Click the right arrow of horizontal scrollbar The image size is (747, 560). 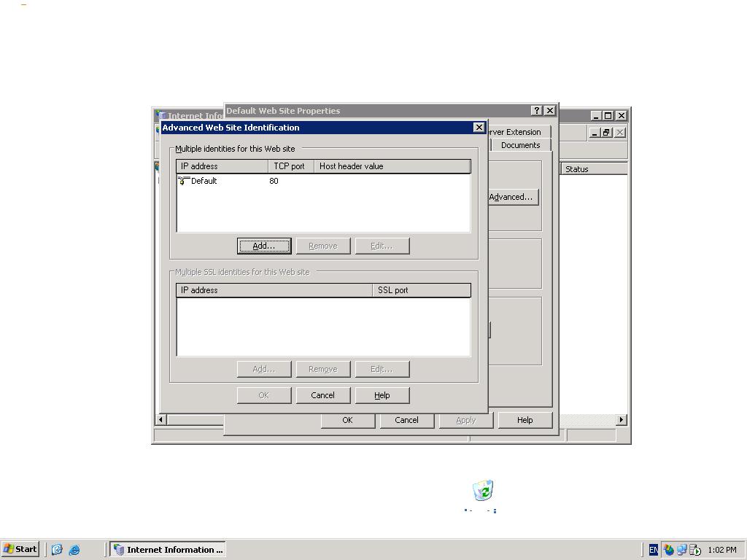(x=622, y=419)
